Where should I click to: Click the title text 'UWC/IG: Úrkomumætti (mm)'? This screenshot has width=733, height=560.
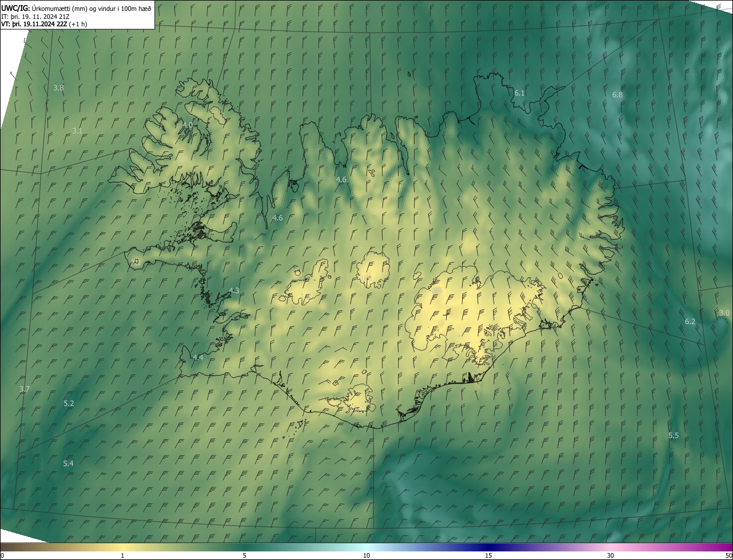tap(44, 7)
